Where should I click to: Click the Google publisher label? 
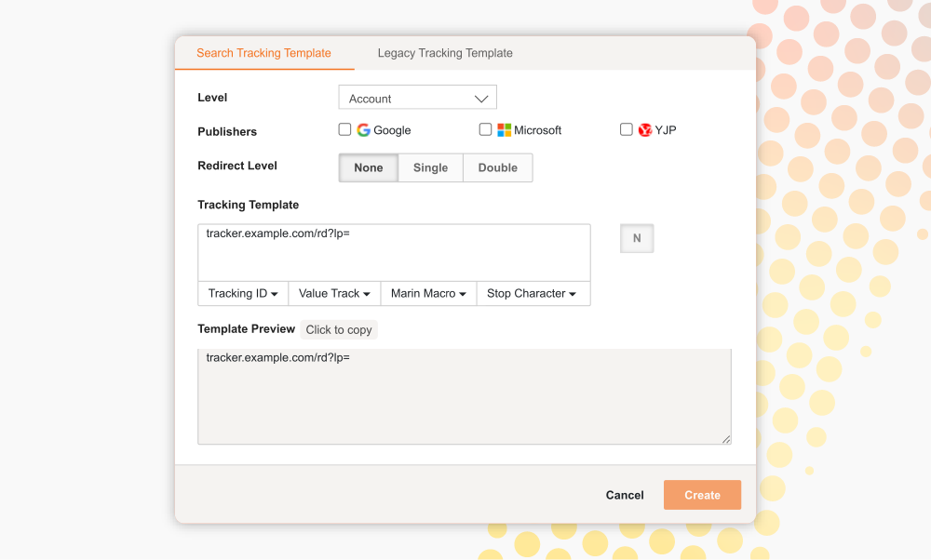coord(392,130)
